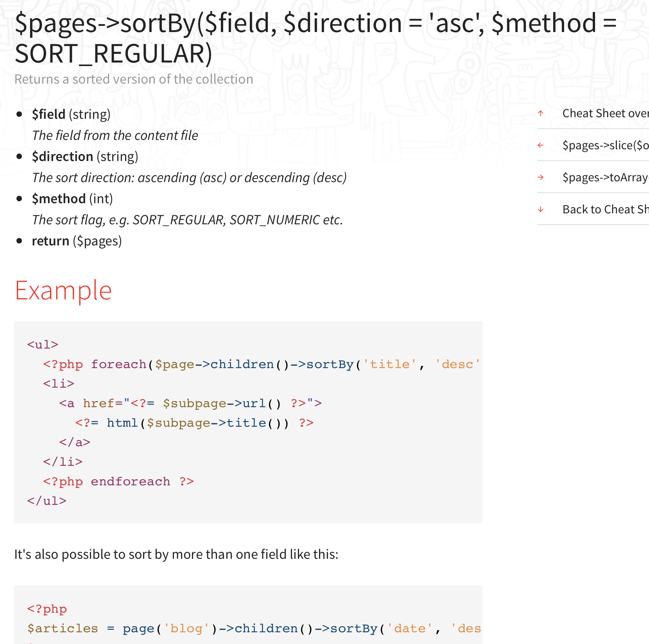Click the red left arrow icon beside $pages->slice
The height and width of the screenshot is (644, 649).
[x=541, y=145]
